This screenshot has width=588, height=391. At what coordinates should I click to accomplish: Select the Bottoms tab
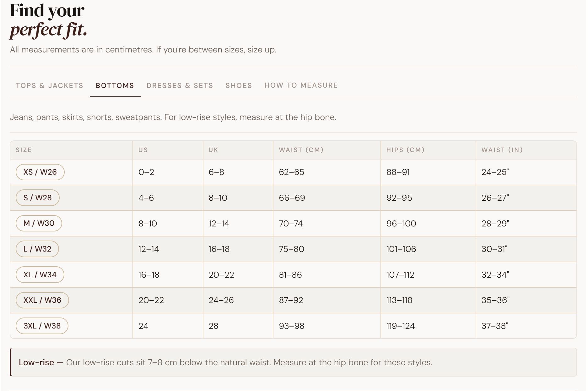[x=115, y=85]
